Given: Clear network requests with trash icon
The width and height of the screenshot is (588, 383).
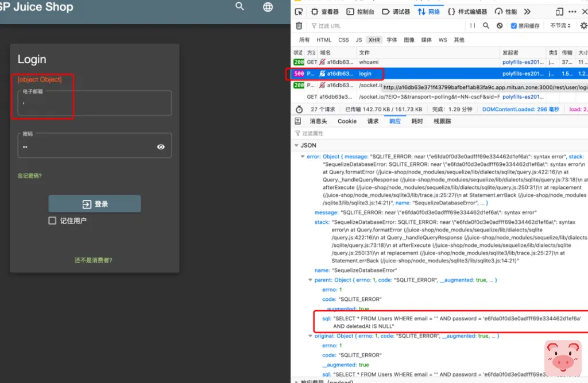Looking at the screenshot, I should coord(299,26).
